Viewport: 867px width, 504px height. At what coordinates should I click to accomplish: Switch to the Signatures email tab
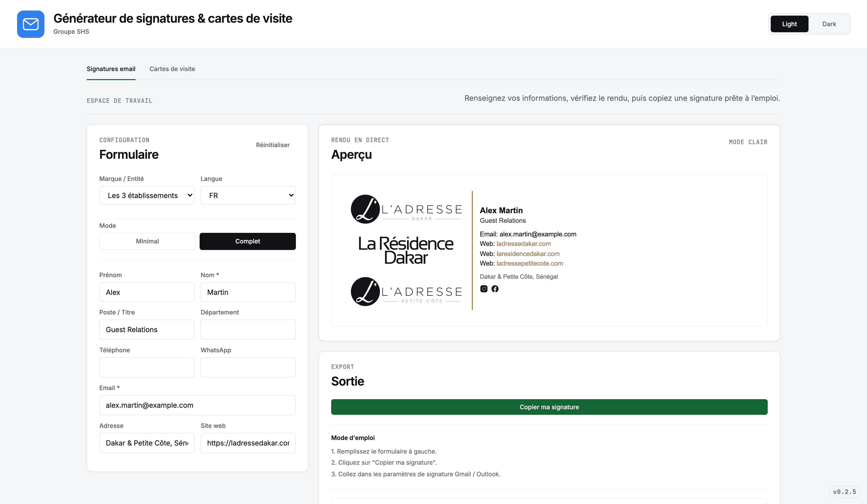[x=111, y=69]
